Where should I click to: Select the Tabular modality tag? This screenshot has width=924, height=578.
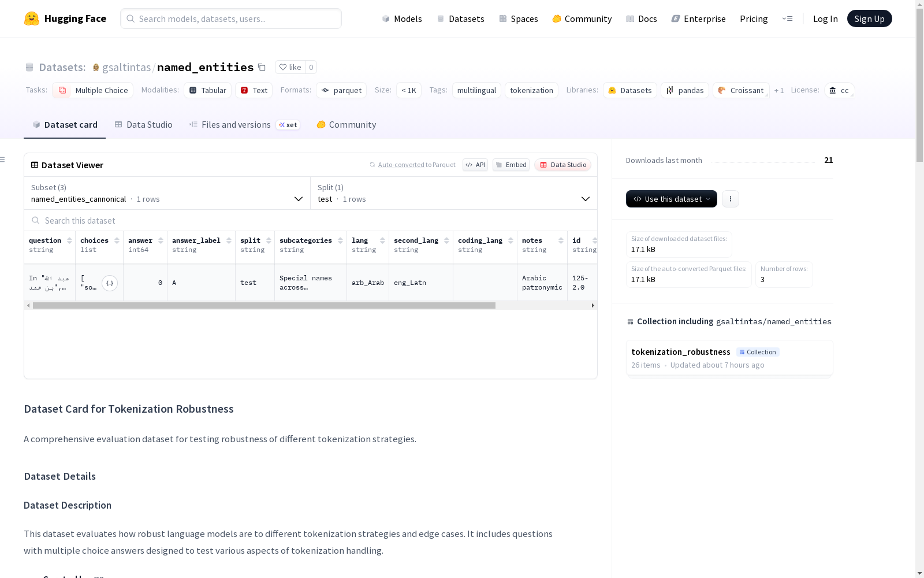[x=208, y=90]
